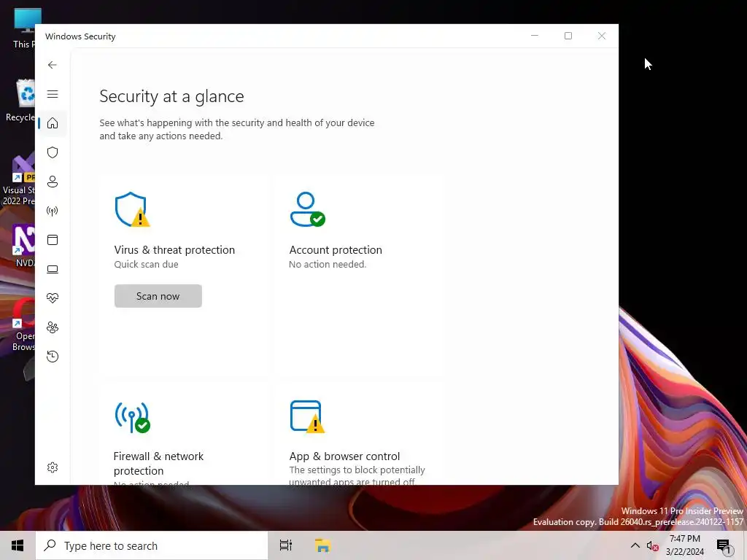Select the This PC desktop icon
Viewport: 747px width, 560px height.
[24, 28]
